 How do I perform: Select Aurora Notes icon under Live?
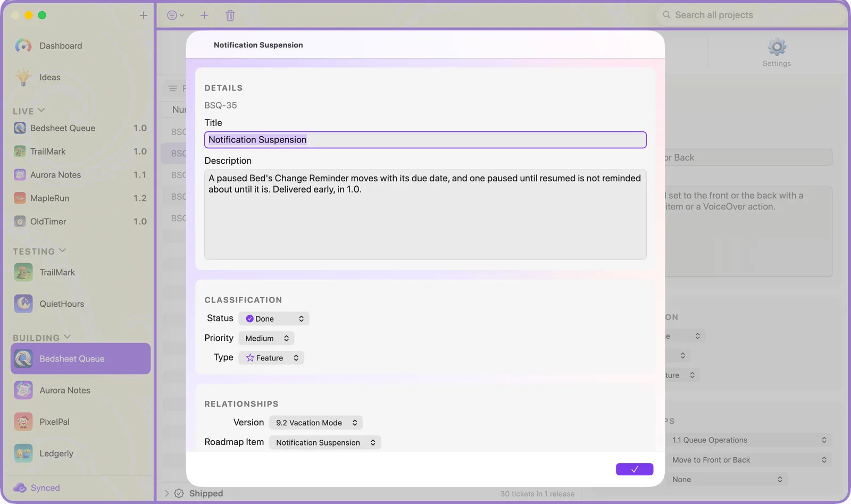pos(20,175)
